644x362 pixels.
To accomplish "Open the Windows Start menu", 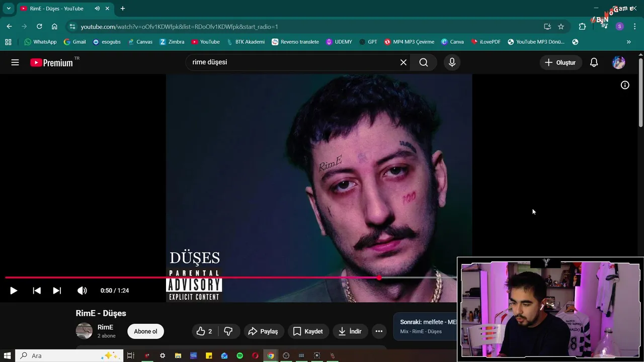I will [8, 355].
